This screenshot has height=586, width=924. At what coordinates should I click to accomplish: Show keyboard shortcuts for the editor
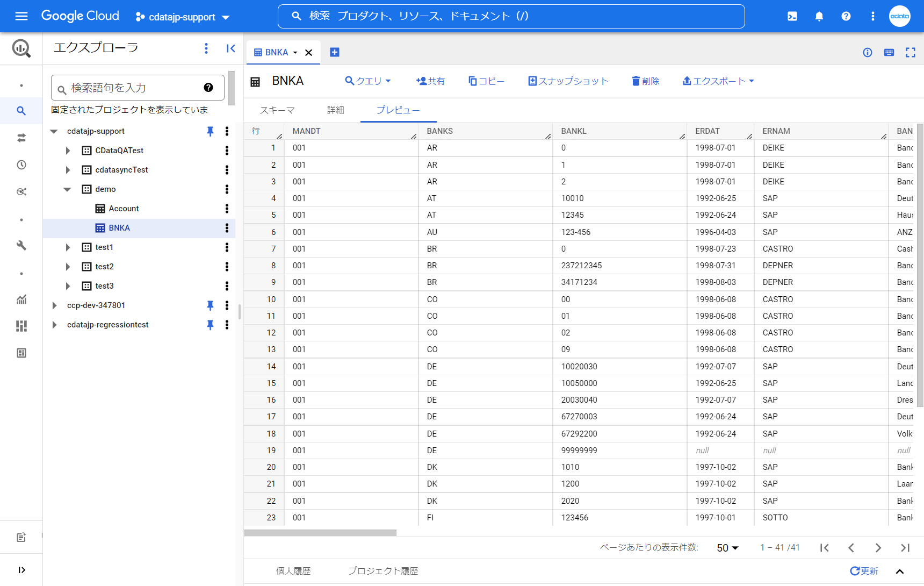[x=889, y=52]
